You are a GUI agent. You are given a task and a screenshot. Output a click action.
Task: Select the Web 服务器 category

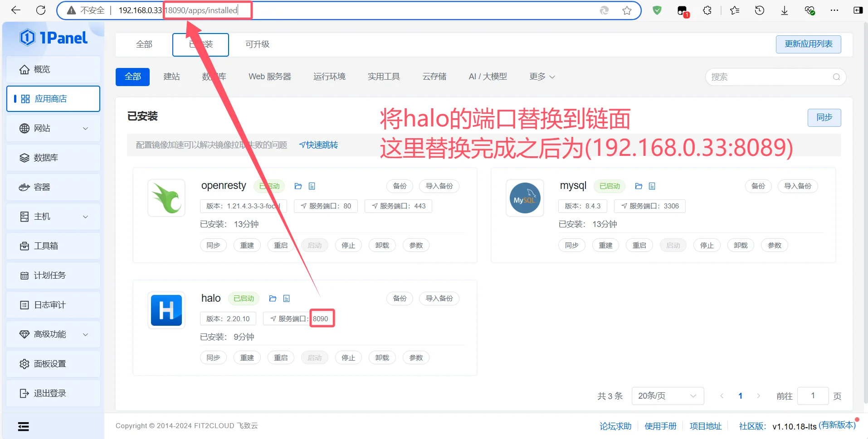pyautogui.click(x=269, y=77)
